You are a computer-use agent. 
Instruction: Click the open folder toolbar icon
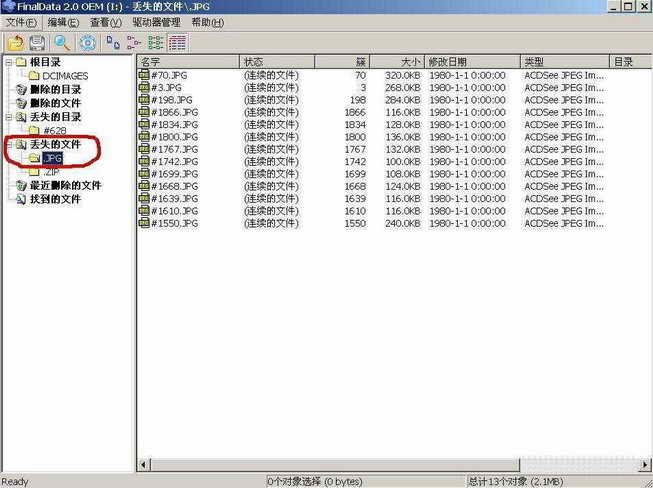(x=15, y=43)
